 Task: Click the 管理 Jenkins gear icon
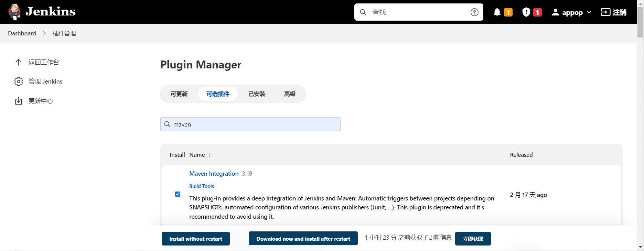(x=19, y=81)
